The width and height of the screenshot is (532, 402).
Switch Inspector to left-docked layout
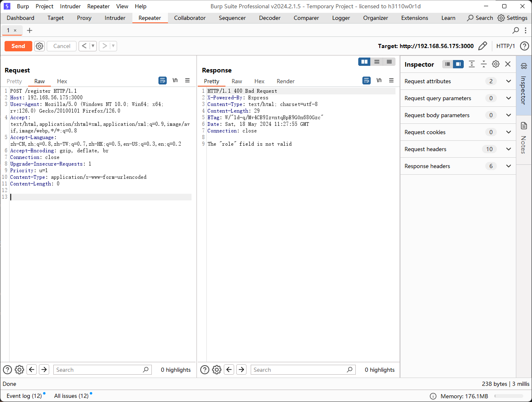[x=448, y=64]
